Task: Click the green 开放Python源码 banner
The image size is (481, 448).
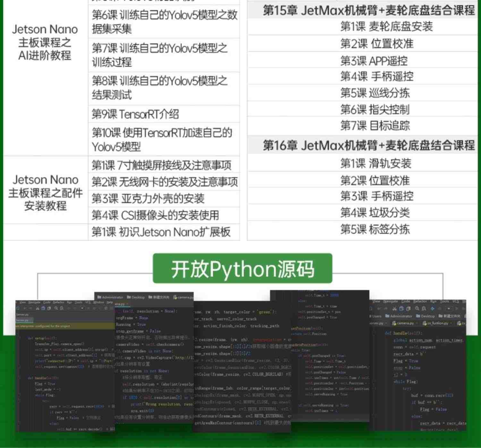Action: tap(242, 268)
